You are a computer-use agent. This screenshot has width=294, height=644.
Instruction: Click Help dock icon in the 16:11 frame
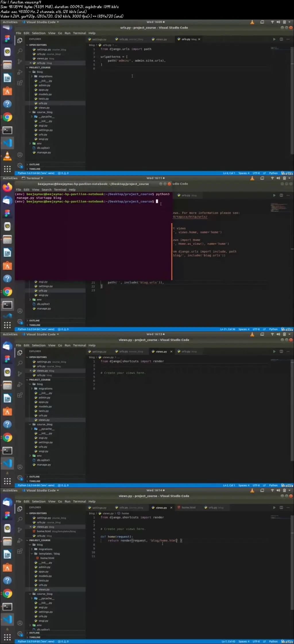pyautogui.click(x=7, y=279)
